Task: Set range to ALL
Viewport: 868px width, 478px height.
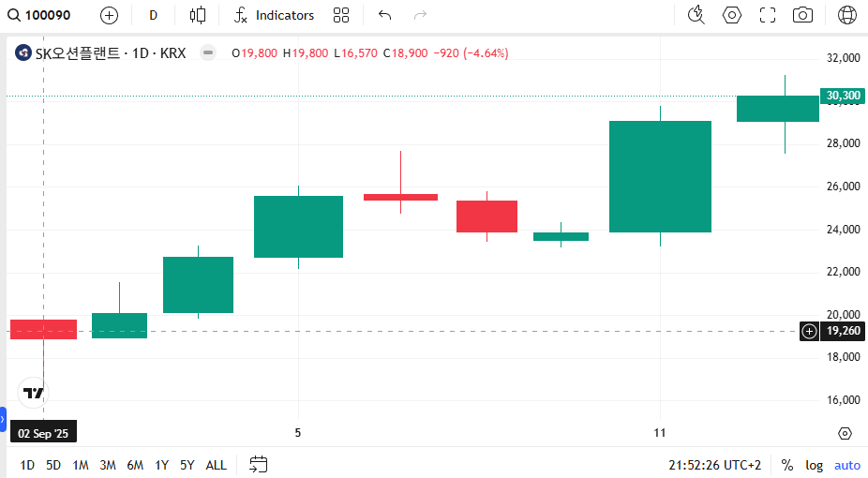Action: (x=216, y=465)
